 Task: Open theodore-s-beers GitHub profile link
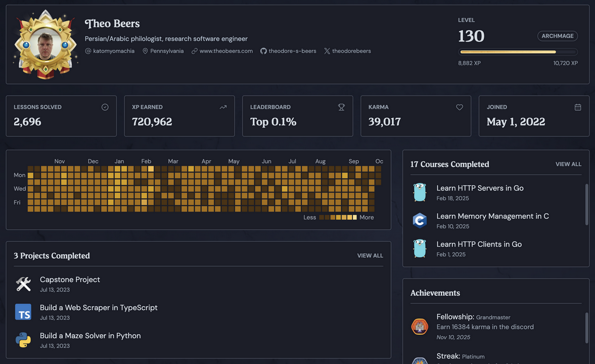(292, 51)
